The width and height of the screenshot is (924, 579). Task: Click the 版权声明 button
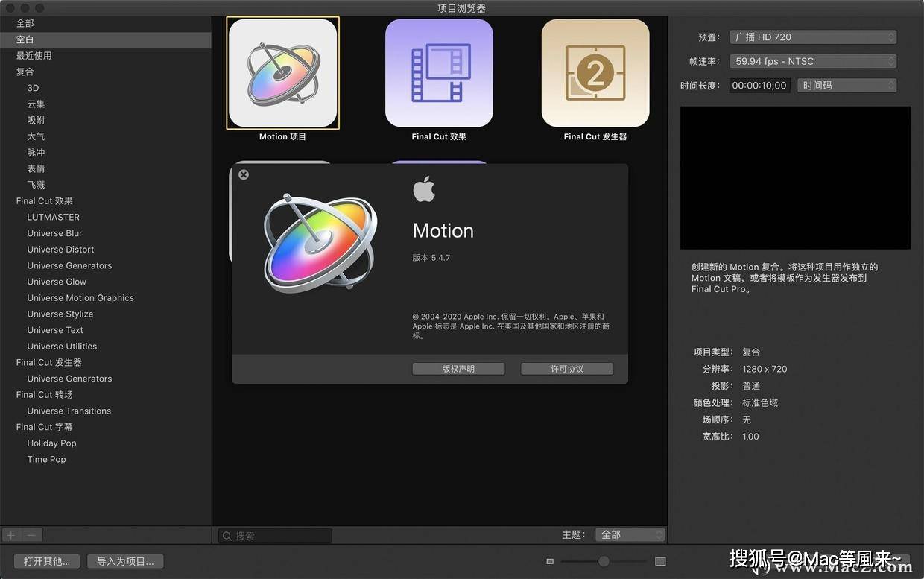pos(458,369)
